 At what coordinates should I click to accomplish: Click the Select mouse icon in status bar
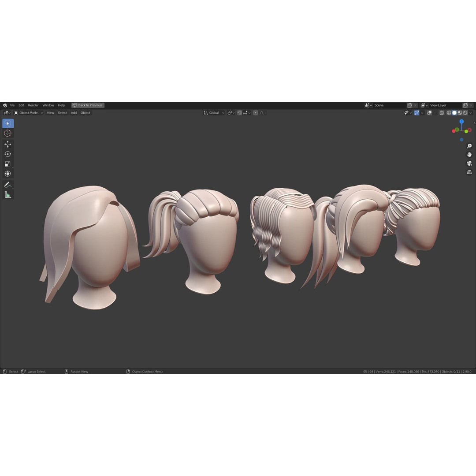coord(4,372)
